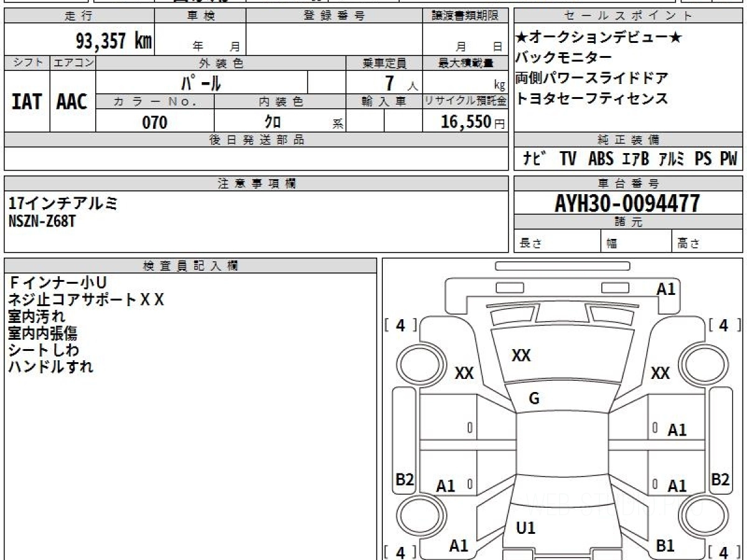Screen dimensions: 747x560
Task: Click the 走行 column header
Action: 79,16
